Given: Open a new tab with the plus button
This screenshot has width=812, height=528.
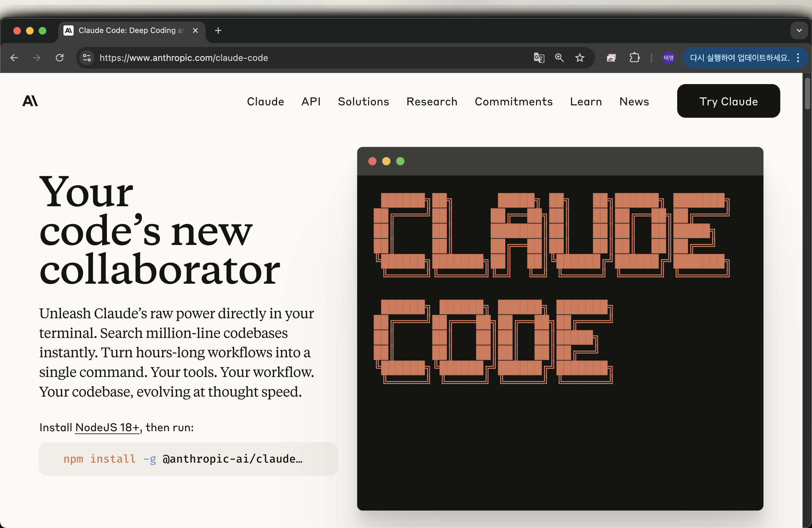Looking at the screenshot, I should tap(218, 30).
